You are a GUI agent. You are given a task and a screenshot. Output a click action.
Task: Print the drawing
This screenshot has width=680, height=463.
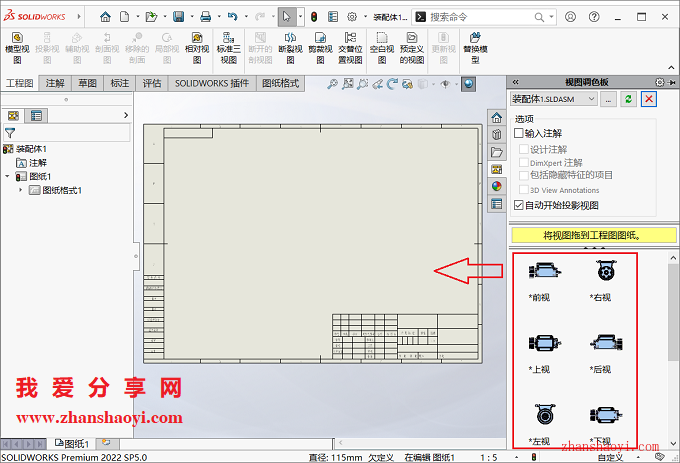[x=206, y=17]
